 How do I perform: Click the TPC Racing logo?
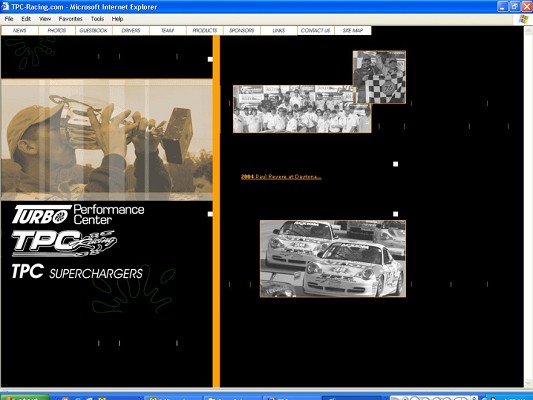coord(65,243)
